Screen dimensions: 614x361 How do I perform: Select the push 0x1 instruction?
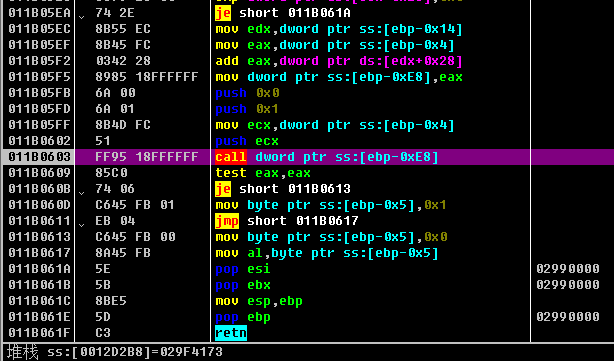[247, 109]
